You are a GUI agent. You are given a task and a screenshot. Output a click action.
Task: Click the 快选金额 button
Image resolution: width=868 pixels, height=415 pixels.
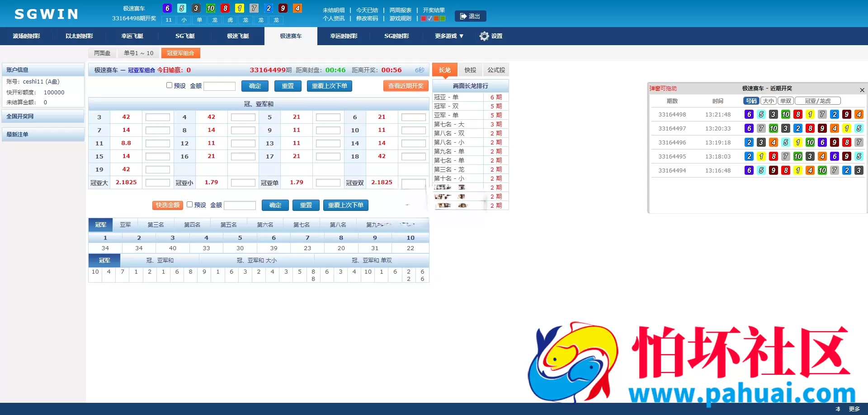point(168,205)
